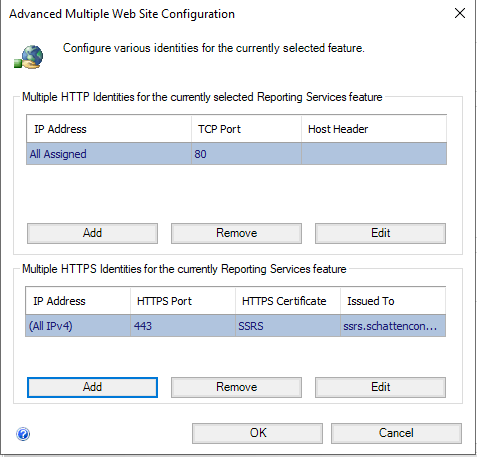Remove the selected HTTPS identity
This screenshot has width=477, height=457.
[x=236, y=387]
